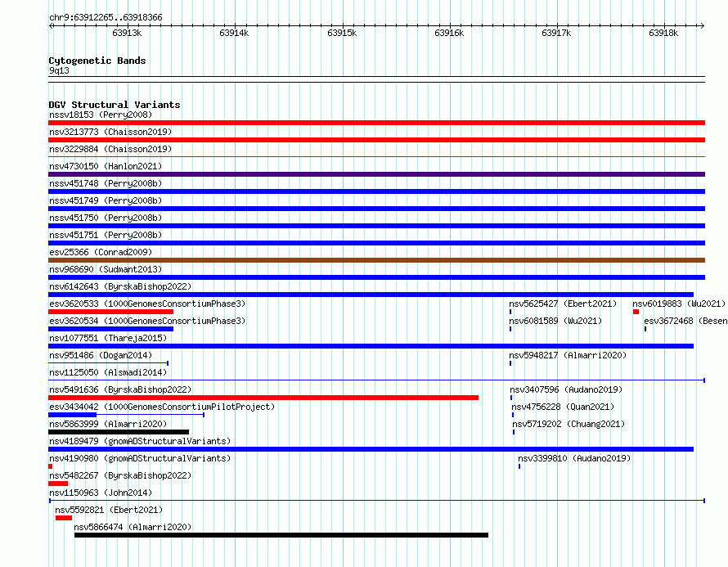
Task: Click the 63914k ruler label
Action: pos(234,33)
